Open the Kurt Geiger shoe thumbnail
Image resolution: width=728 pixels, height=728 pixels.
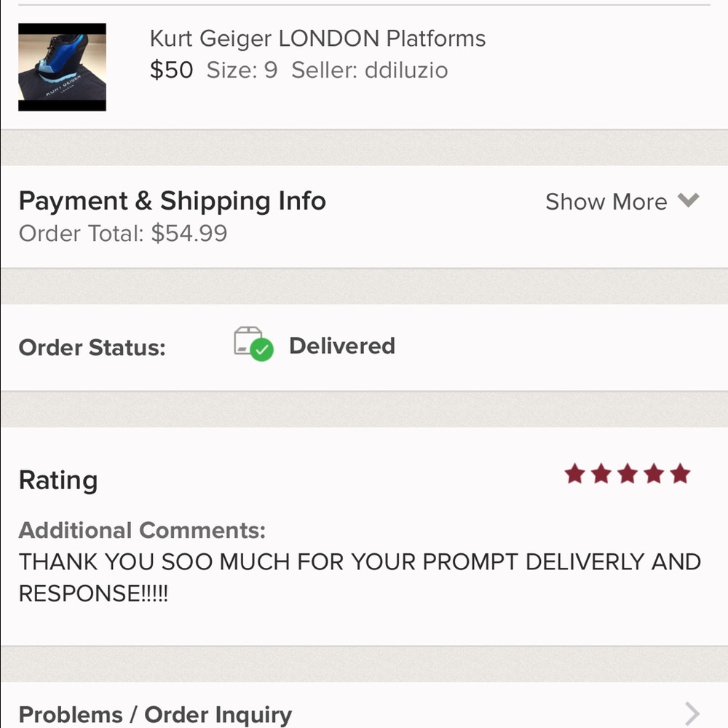point(62,67)
